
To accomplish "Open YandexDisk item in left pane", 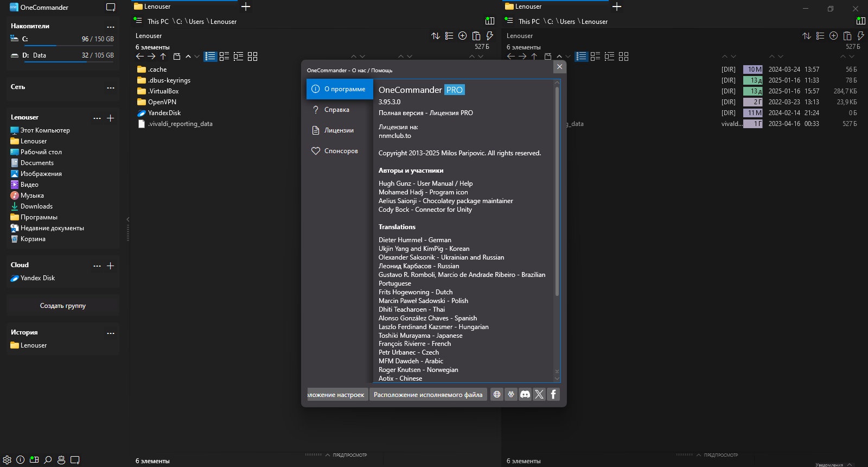I will point(159,113).
